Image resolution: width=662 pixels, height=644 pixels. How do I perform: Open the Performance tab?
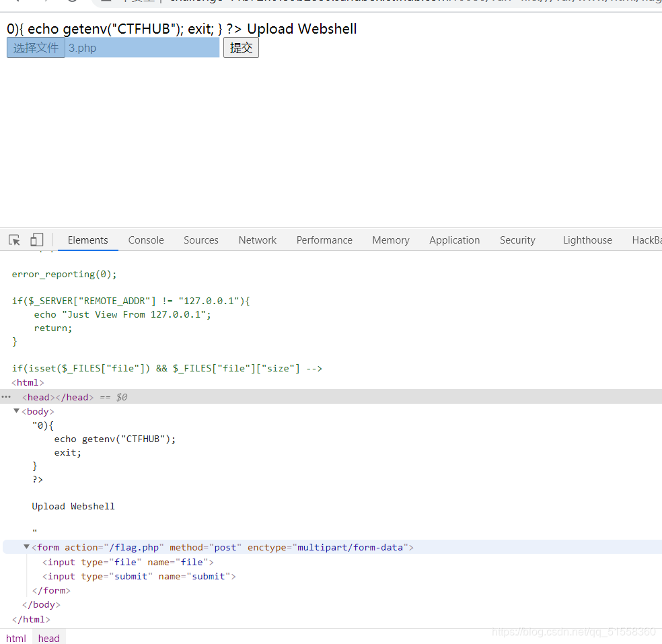pyautogui.click(x=324, y=240)
